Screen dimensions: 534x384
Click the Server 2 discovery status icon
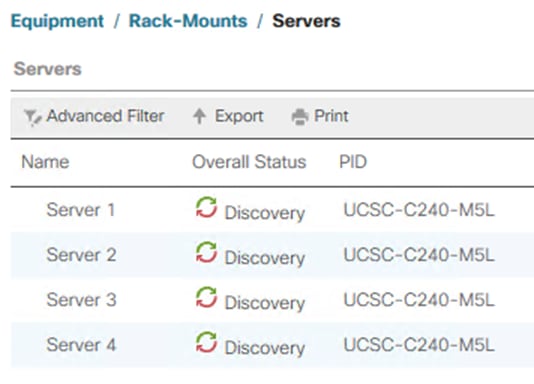click(206, 252)
